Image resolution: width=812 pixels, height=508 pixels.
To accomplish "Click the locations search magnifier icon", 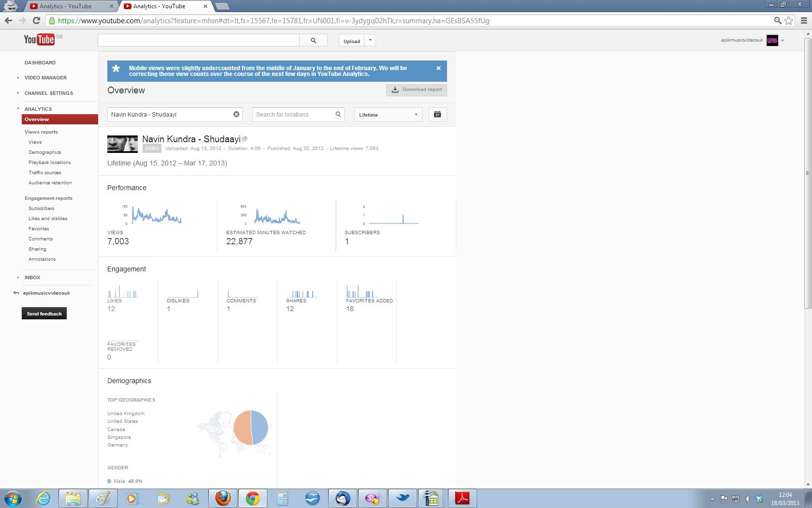I will point(338,115).
